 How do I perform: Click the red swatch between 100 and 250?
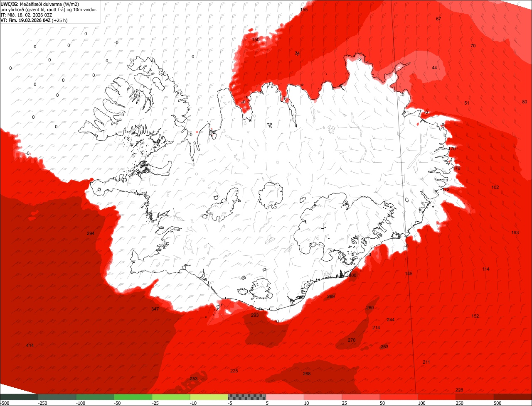(x=437, y=397)
